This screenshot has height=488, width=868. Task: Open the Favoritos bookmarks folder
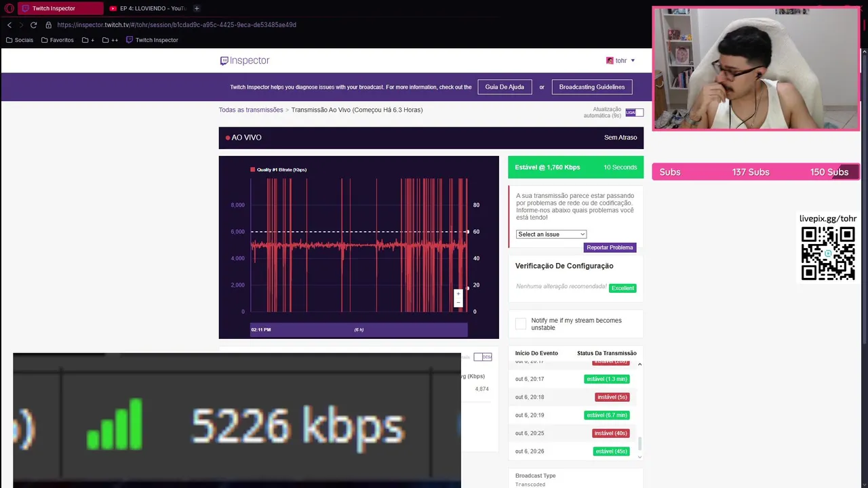click(57, 40)
